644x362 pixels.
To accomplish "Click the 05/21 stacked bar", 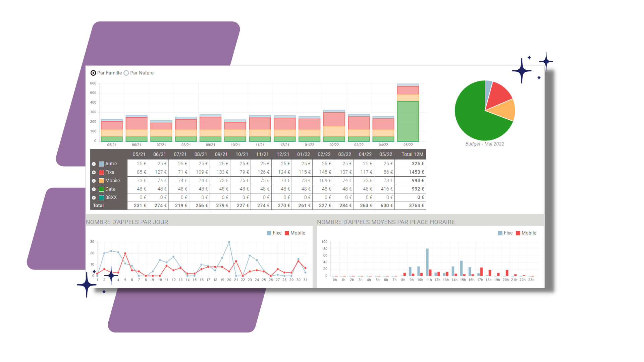I will (112, 130).
